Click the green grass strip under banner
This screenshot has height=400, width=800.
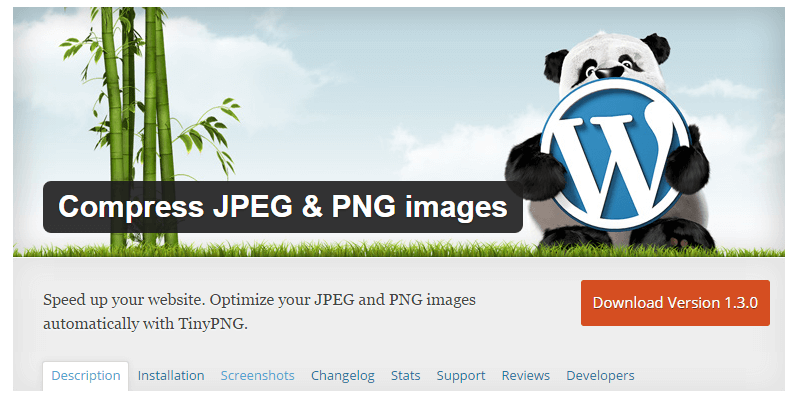399,249
